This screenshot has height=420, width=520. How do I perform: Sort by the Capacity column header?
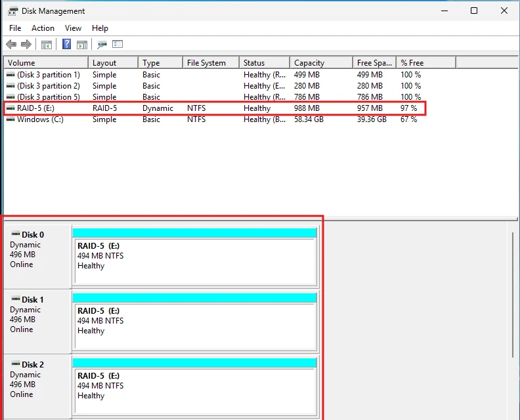(321, 62)
